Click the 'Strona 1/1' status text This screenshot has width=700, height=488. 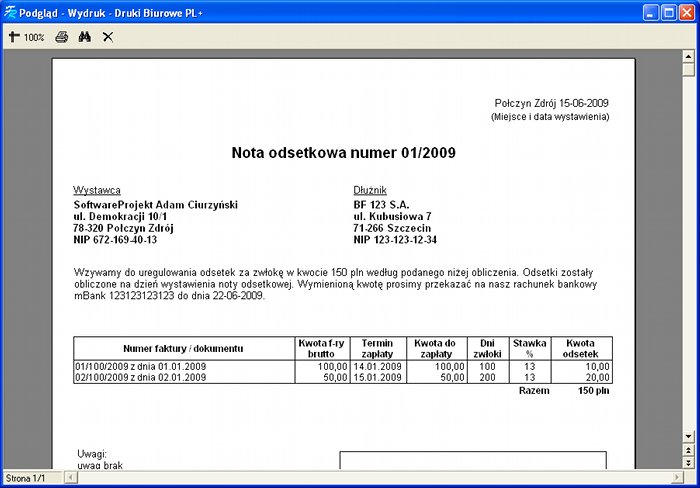(25, 478)
